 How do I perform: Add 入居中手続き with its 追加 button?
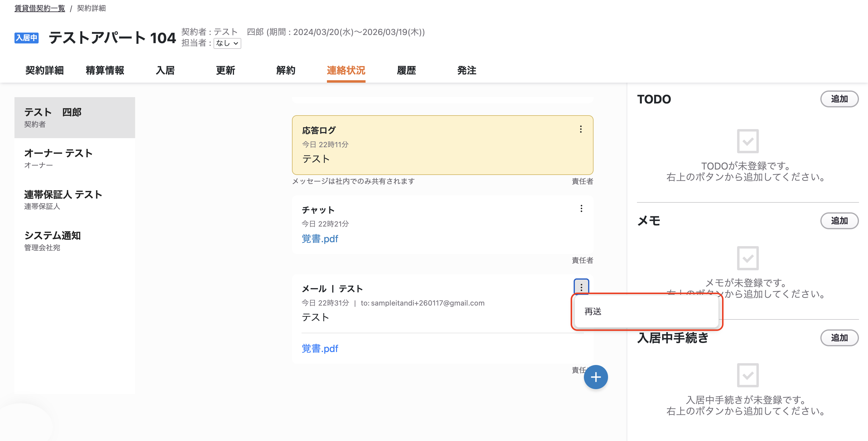tap(839, 338)
